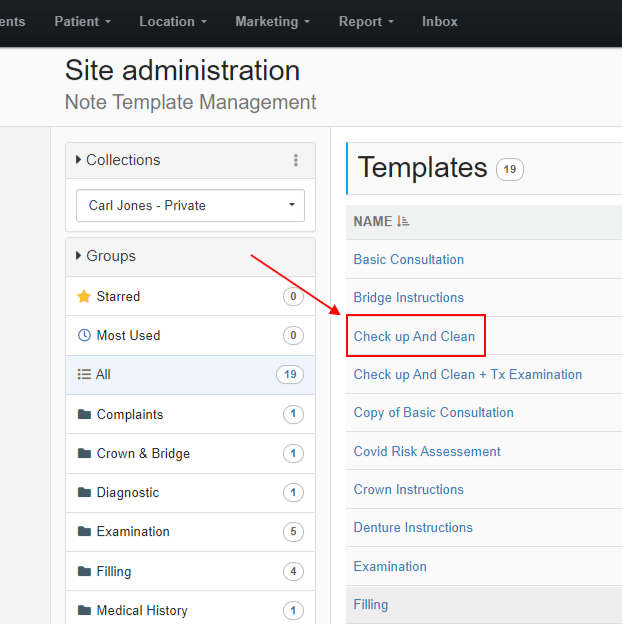
Task: Open Check up And Clean + Tx Examination
Action: [468, 374]
